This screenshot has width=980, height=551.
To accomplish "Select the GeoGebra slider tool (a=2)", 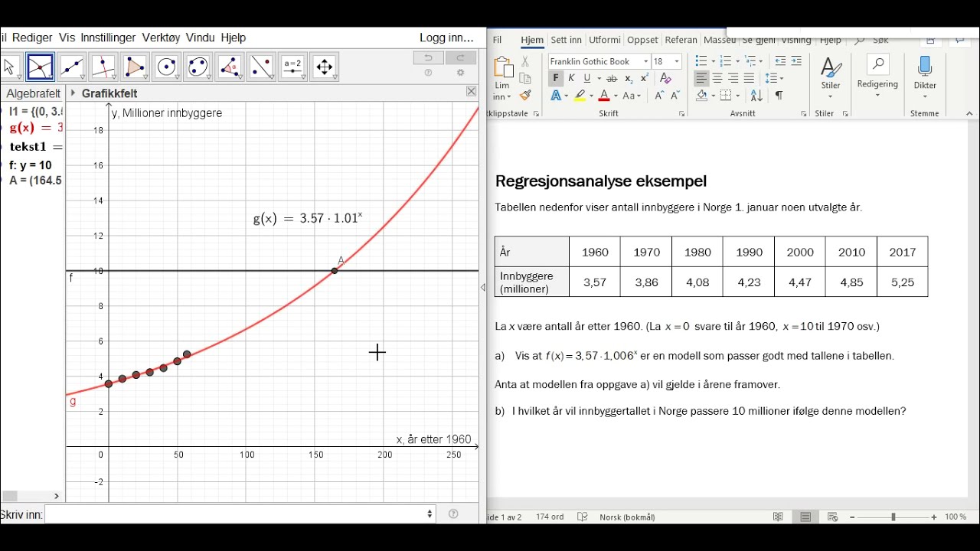I will [293, 67].
